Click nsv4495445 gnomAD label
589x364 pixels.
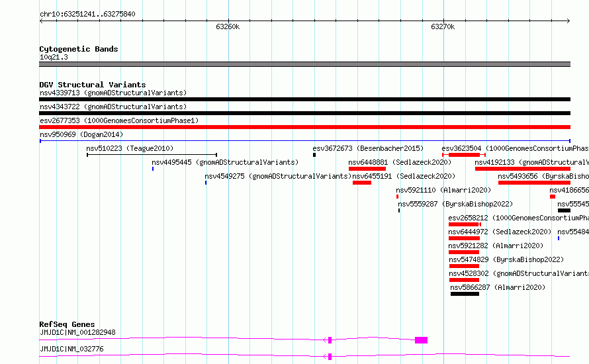[225, 162]
